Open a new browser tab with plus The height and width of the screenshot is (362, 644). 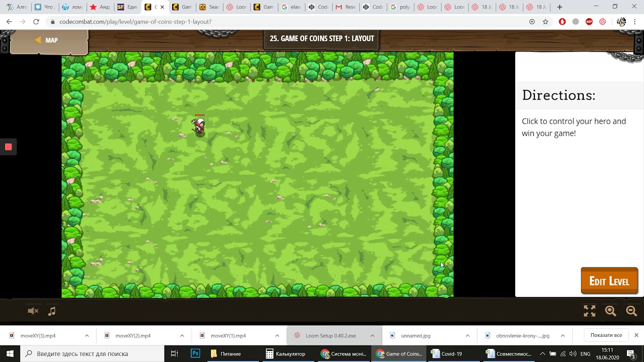click(559, 7)
